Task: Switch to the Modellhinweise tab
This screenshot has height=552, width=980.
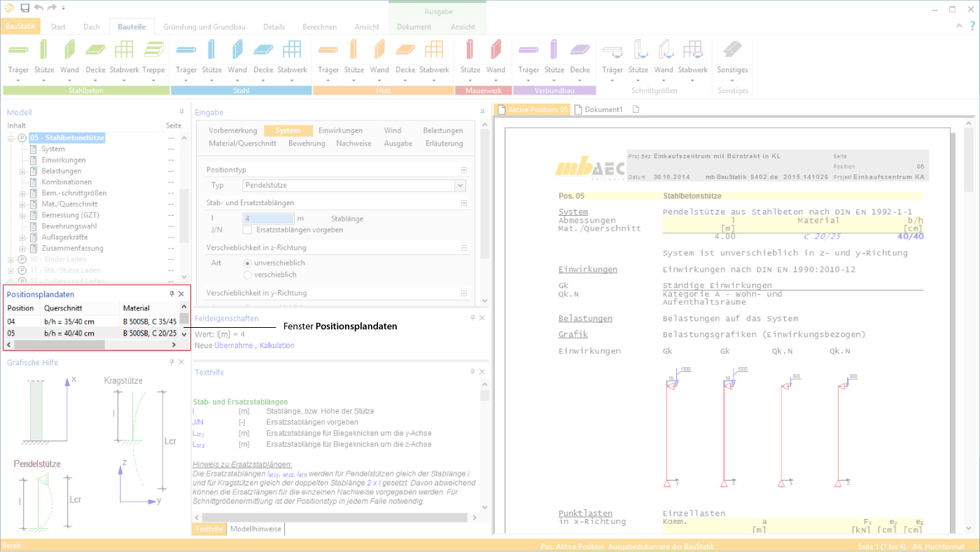Action: (x=255, y=529)
